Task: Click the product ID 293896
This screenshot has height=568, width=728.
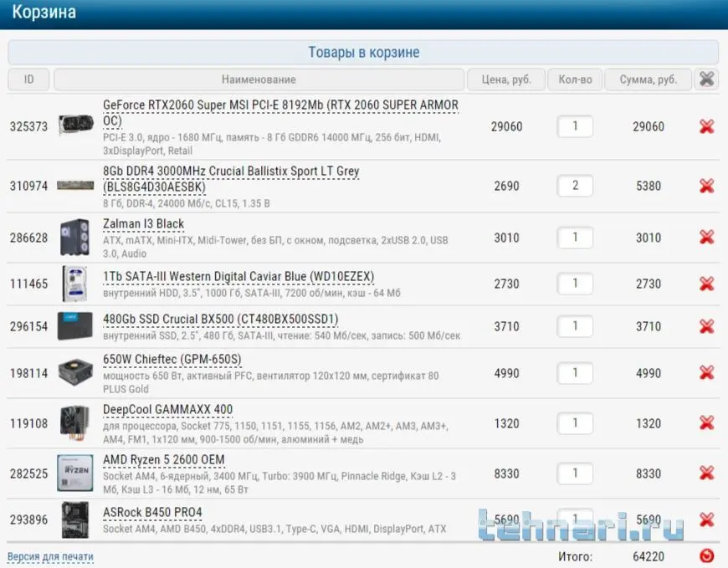Action: tap(28, 519)
